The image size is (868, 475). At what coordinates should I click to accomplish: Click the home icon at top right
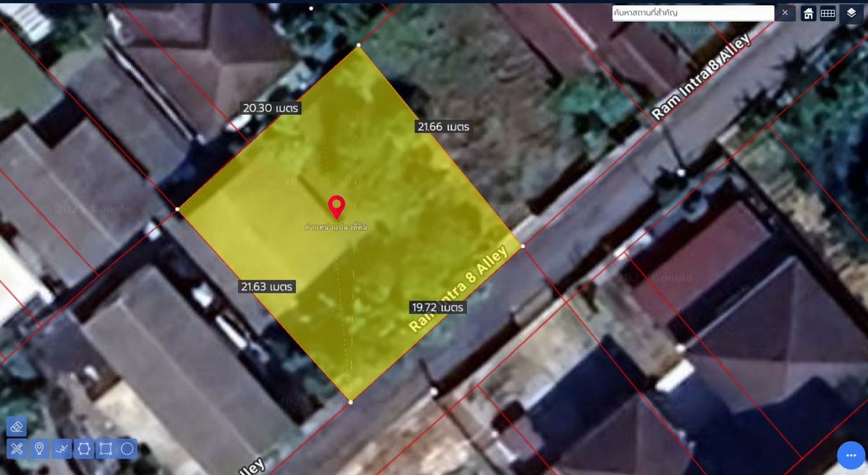coord(809,13)
